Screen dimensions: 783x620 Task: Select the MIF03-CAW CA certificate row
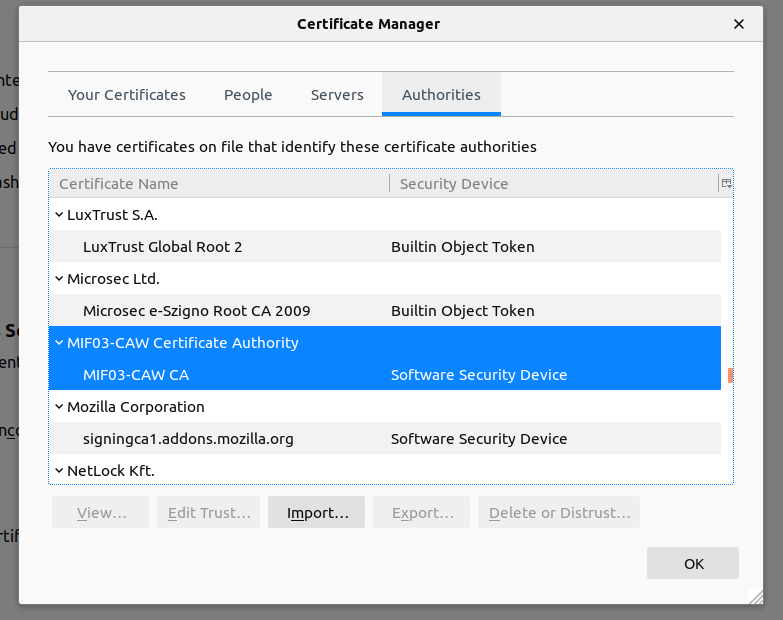click(x=136, y=375)
